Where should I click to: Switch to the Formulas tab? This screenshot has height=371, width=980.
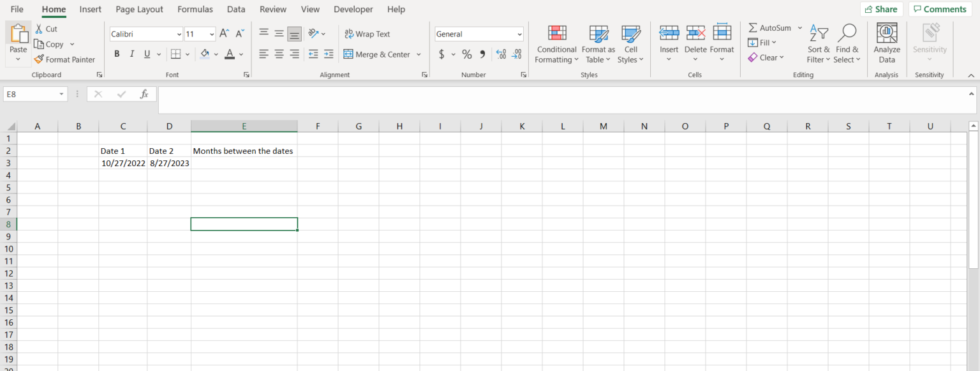(195, 9)
